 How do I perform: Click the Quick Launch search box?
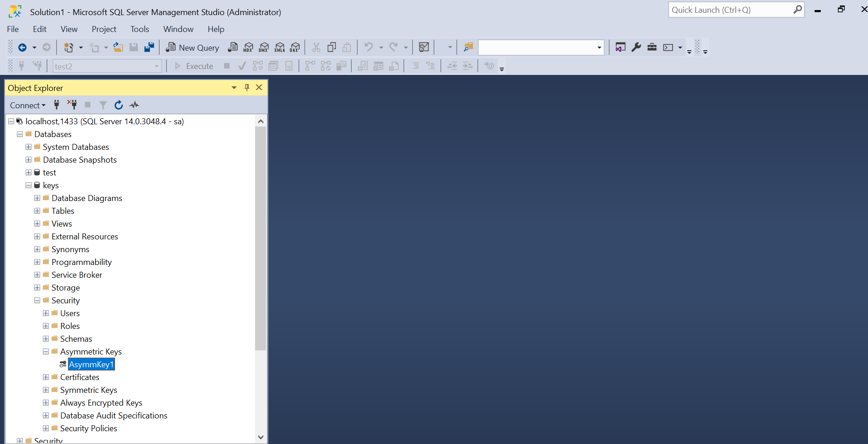(x=730, y=10)
